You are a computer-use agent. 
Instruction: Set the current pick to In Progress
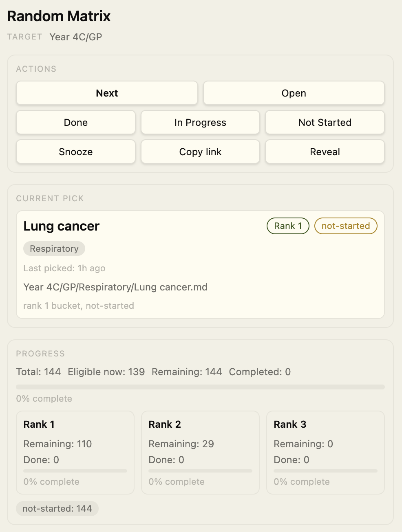pyautogui.click(x=200, y=122)
